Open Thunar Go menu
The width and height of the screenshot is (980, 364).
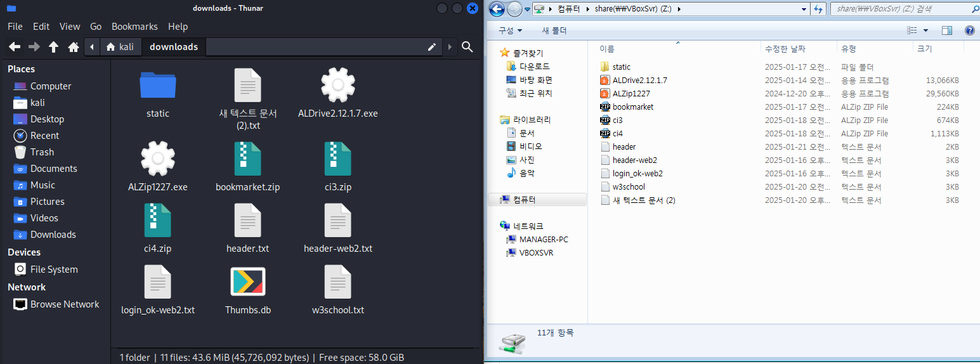point(96,27)
